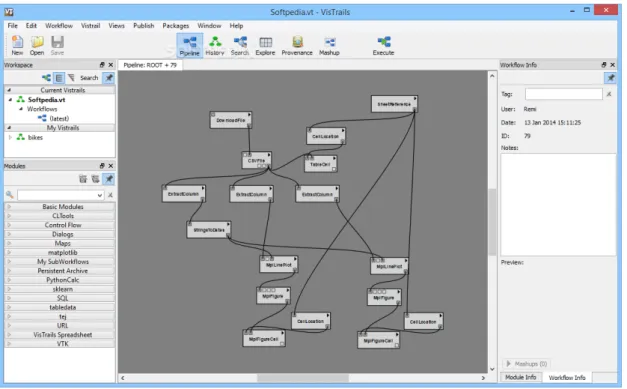Screen dimensions: 627x389
Task: Expand the VTK module category
Action: click(9, 343)
